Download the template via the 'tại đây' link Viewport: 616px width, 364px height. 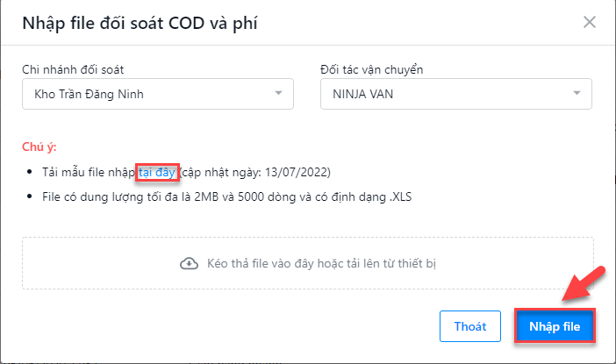click(x=158, y=173)
